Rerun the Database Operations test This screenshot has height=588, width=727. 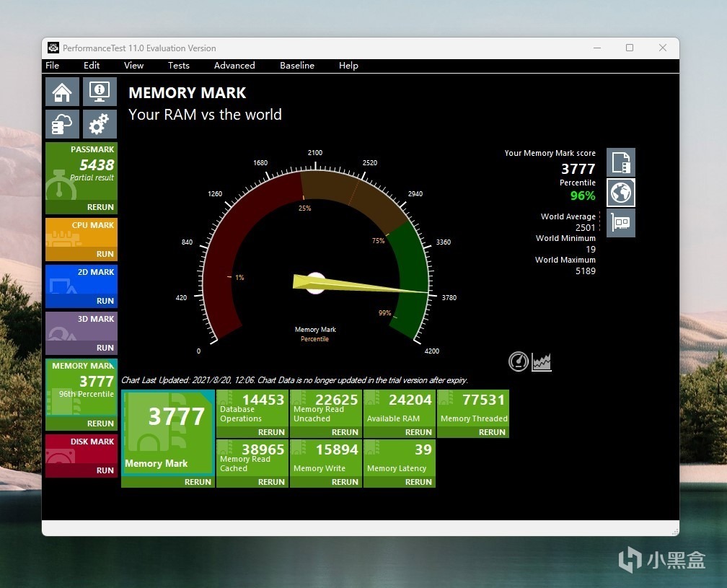(271, 432)
